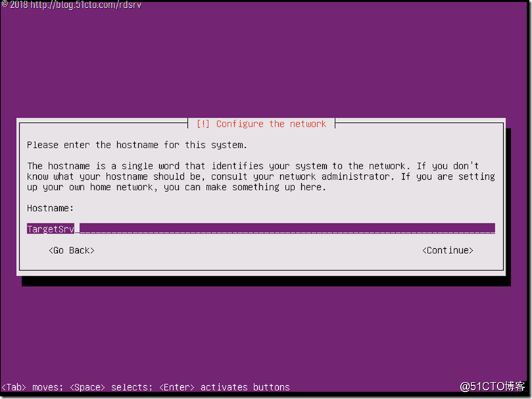This screenshot has height=399, width=532.
Task: Click 'Please enter the hostname for this system.' text
Action: (137, 145)
